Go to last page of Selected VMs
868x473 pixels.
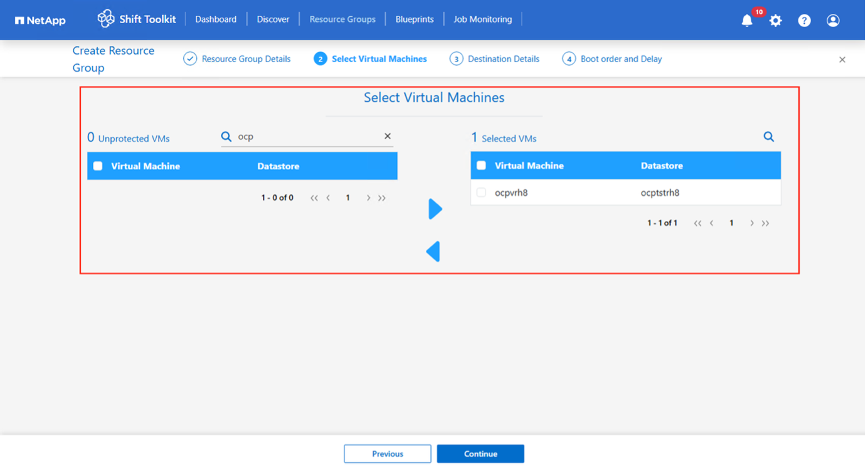click(765, 223)
